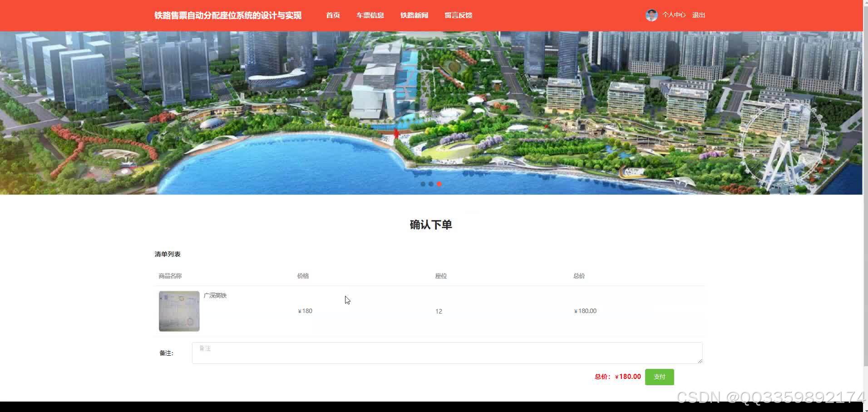868x412 pixels.
Task: Click the 商品名称 column header
Action: [x=170, y=276]
